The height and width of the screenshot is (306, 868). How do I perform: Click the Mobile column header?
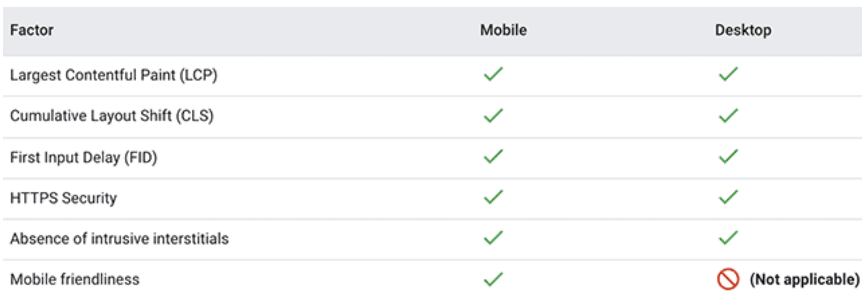tap(503, 30)
